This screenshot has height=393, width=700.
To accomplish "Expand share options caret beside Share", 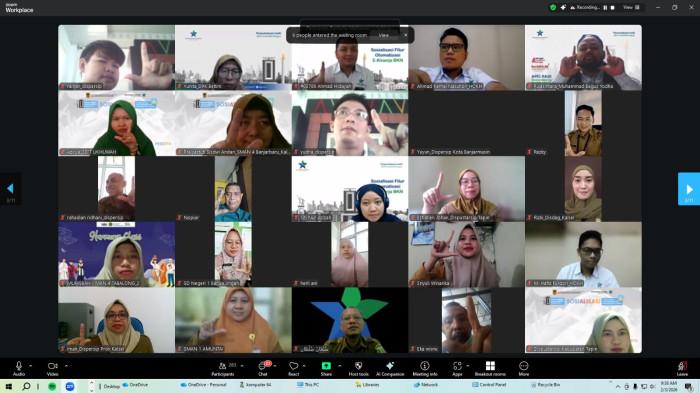I will [340, 366].
